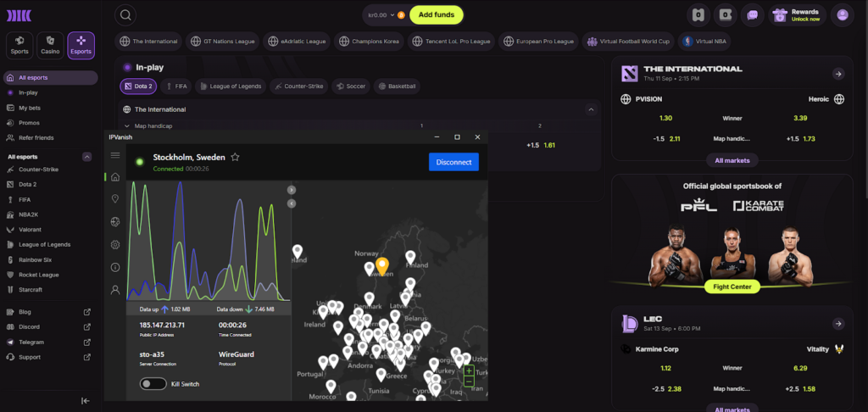Open the user profile avatar icon
Viewport: 868px width, 412px height.
click(x=843, y=15)
